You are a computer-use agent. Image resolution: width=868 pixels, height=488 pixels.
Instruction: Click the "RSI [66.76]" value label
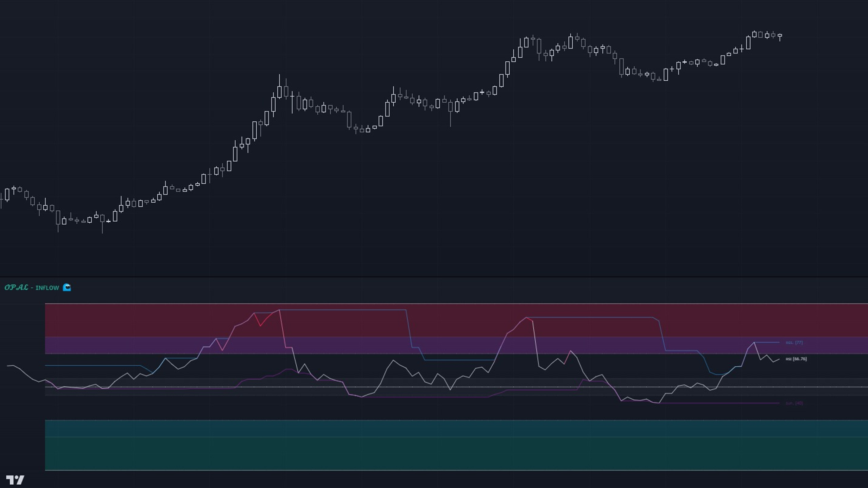(796, 359)
